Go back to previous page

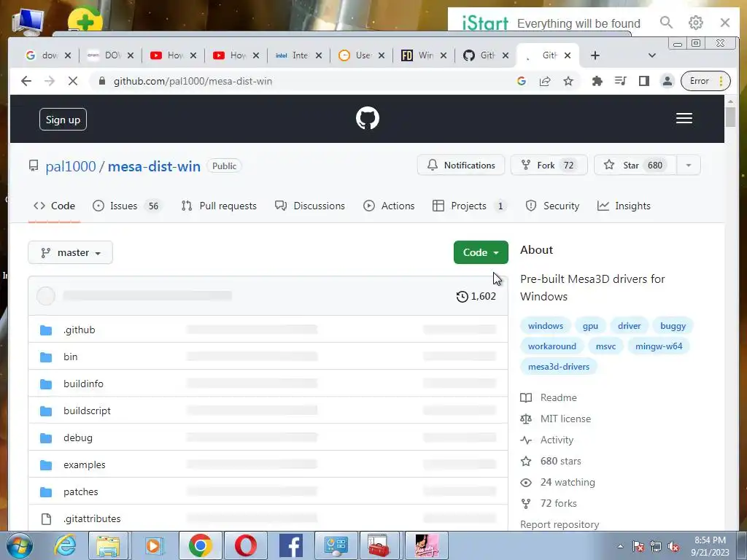click(26, 81)
